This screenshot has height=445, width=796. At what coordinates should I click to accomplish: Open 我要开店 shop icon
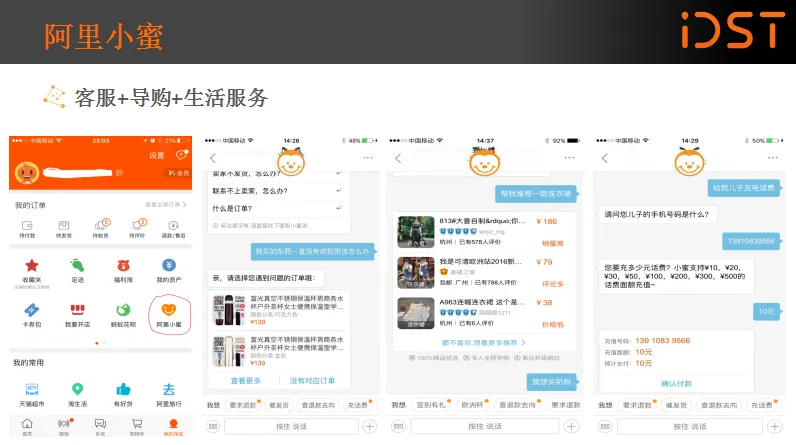77,310
